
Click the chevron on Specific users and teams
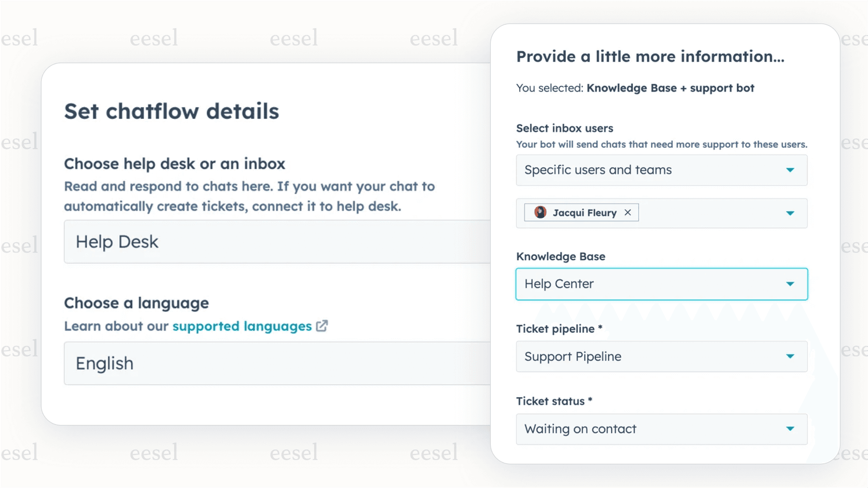(789, 170)
